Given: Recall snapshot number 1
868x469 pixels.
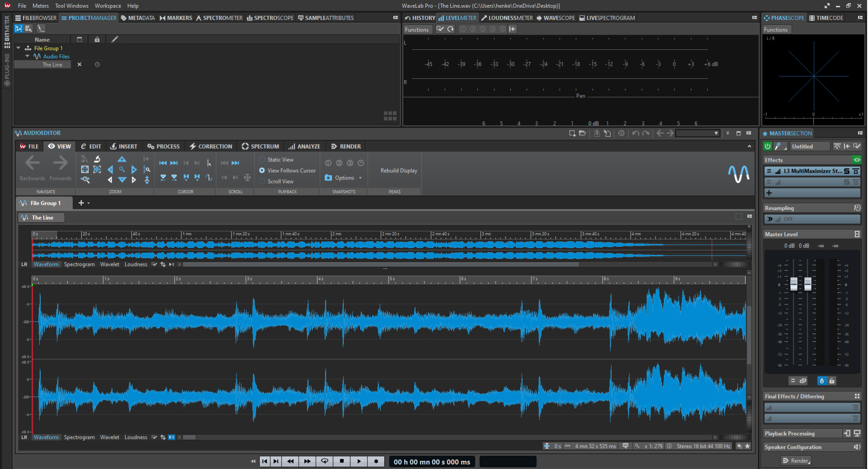Looking at the screenshot, I should click(328, 163).
